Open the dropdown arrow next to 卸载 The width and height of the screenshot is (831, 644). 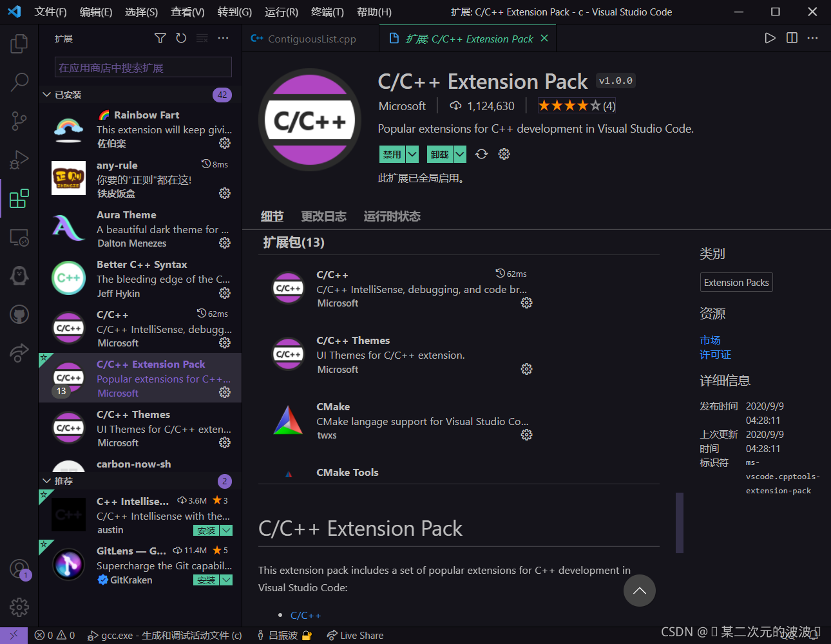point(459,155)
